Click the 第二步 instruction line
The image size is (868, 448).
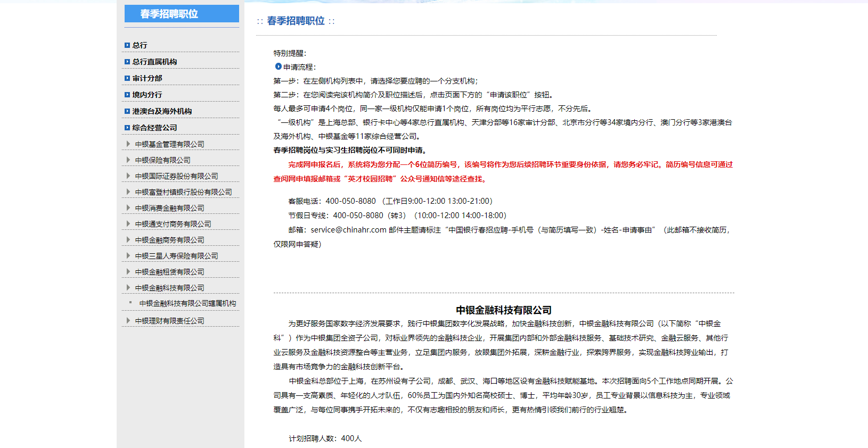415,95
